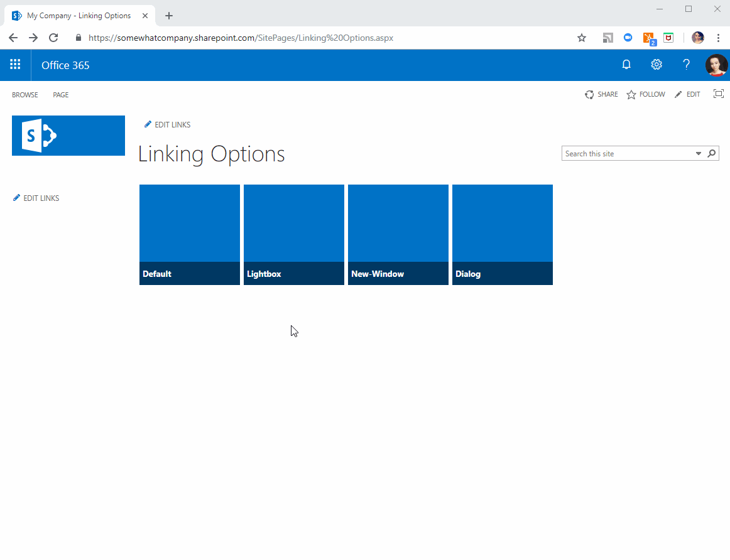Screen dimensions: 730x560
Task: Switch to the Browse tab
Action: tap(25, 95)
